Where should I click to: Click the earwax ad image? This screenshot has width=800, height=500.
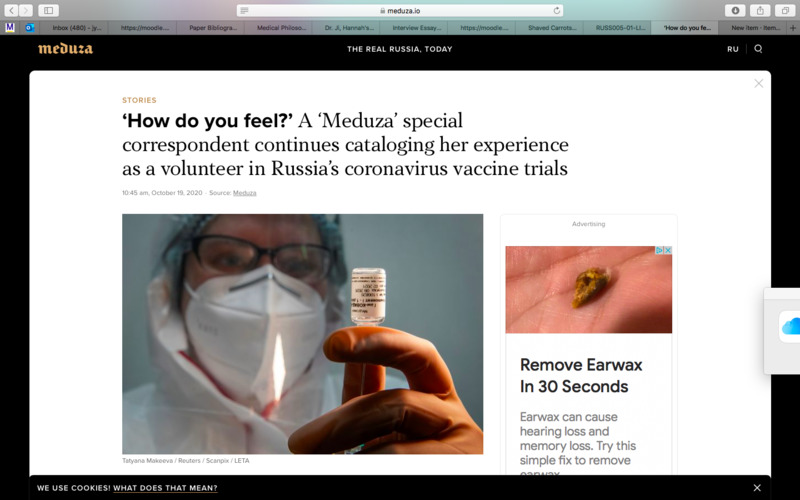[x=589, y=290]
